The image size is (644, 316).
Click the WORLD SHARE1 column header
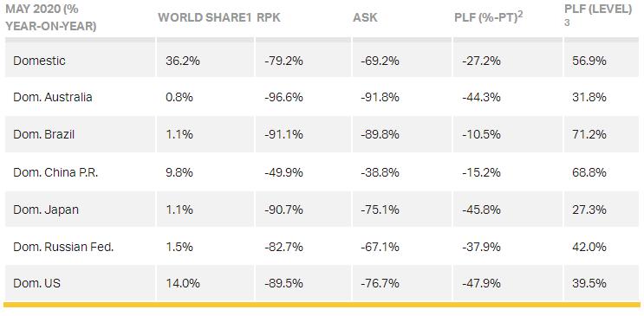205,17
